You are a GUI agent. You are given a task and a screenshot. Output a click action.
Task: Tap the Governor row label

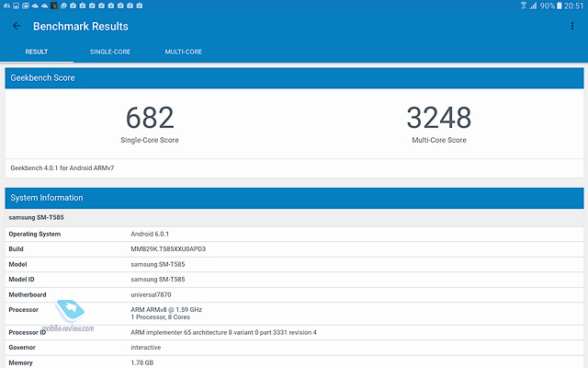tap(22, 348)
